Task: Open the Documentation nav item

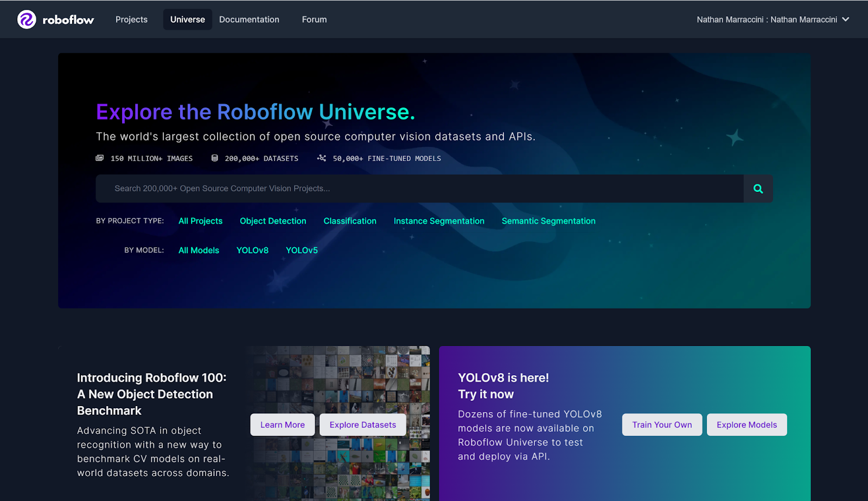Action: 249,20
